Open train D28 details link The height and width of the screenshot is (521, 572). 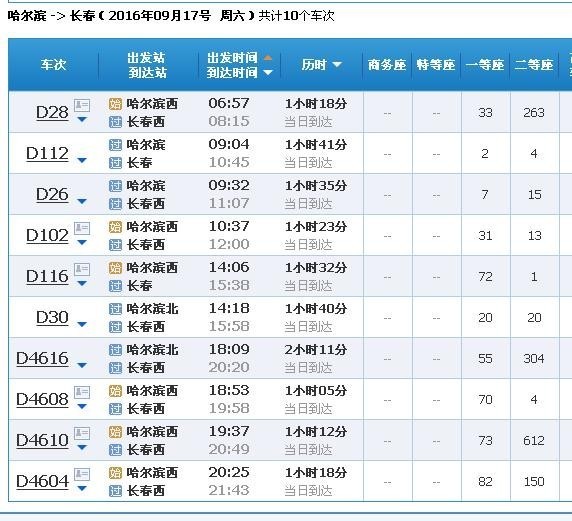click(x=52, y=112)
